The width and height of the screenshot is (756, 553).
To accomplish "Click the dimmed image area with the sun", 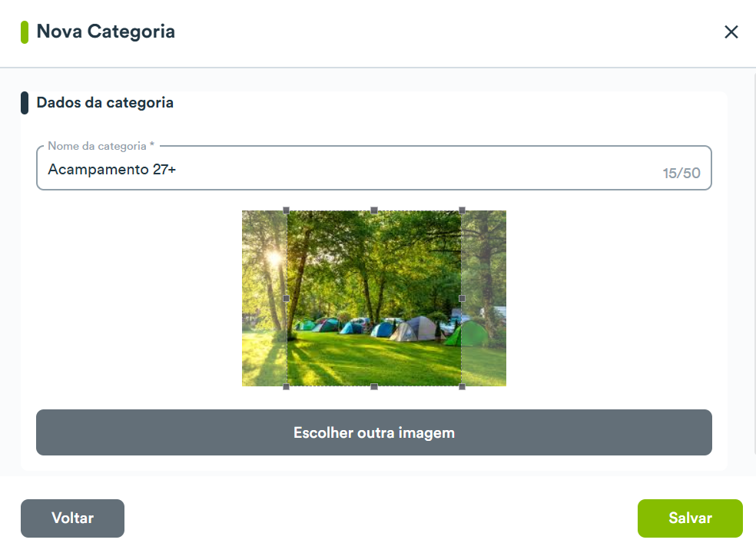I will [265, 299].
